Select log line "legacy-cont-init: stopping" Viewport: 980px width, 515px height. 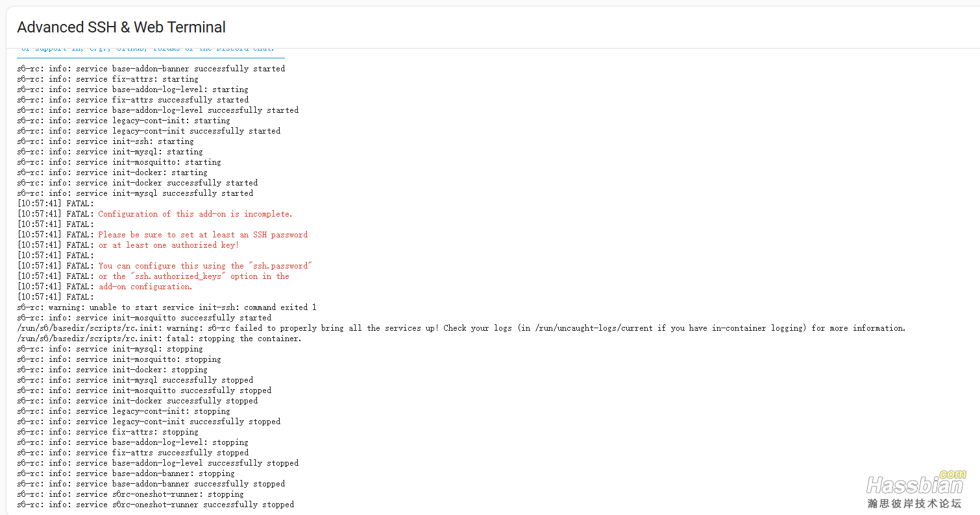(124, 411)
